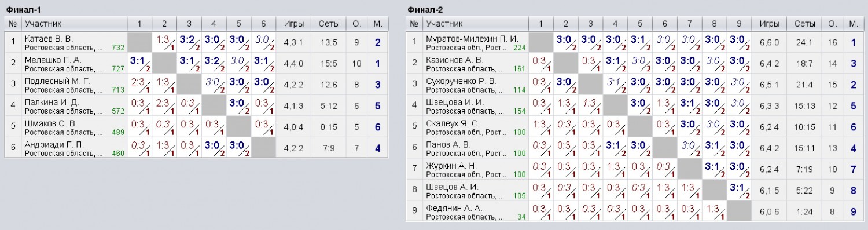868x230 pixels.
Task: Click Швецов А. И. rating 105
Action: pyautogui.click(x=519, y=196)
